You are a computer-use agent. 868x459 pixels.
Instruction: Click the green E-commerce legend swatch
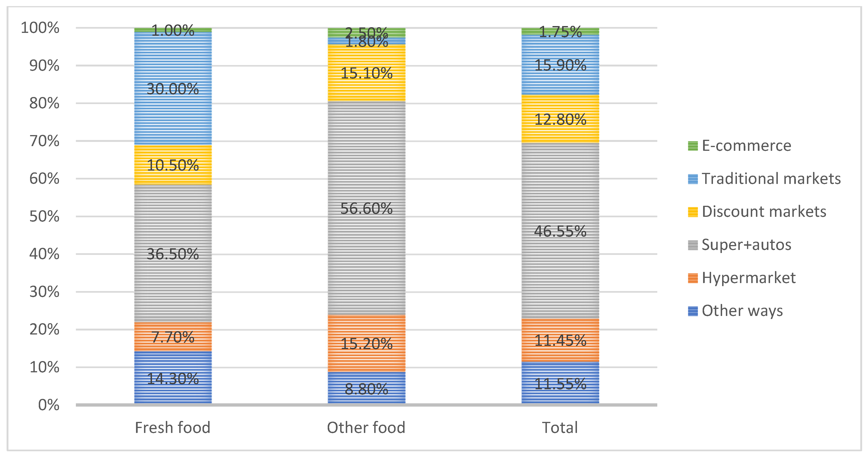693,146
